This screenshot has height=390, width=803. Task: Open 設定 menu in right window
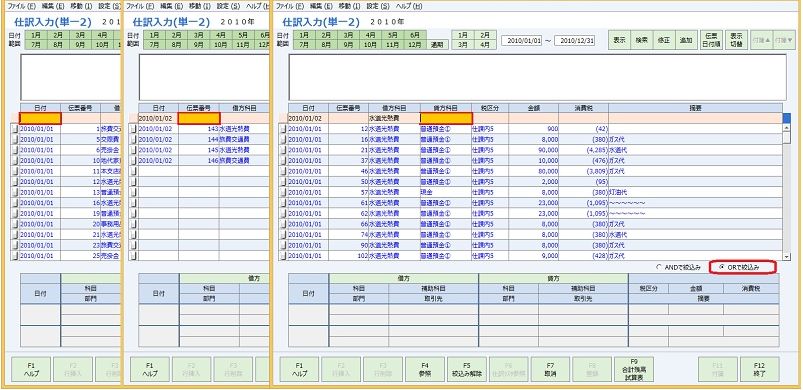[378, 7]
